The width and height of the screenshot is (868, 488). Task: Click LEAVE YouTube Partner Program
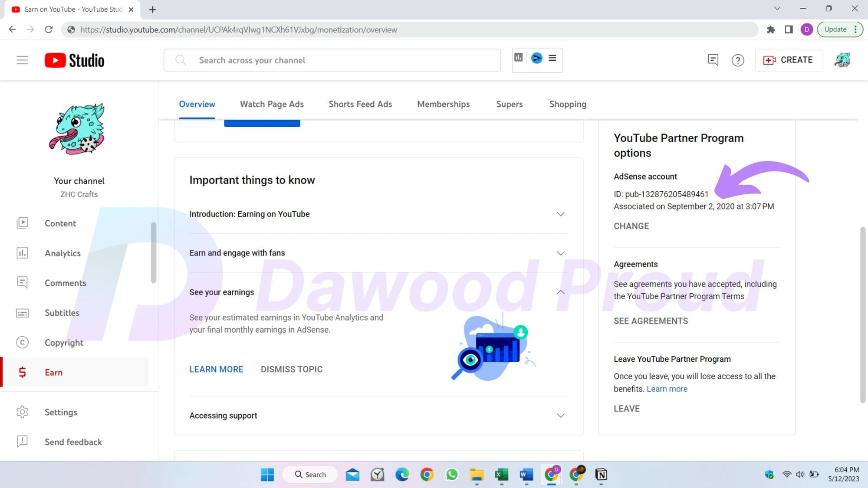pos(626,409)
